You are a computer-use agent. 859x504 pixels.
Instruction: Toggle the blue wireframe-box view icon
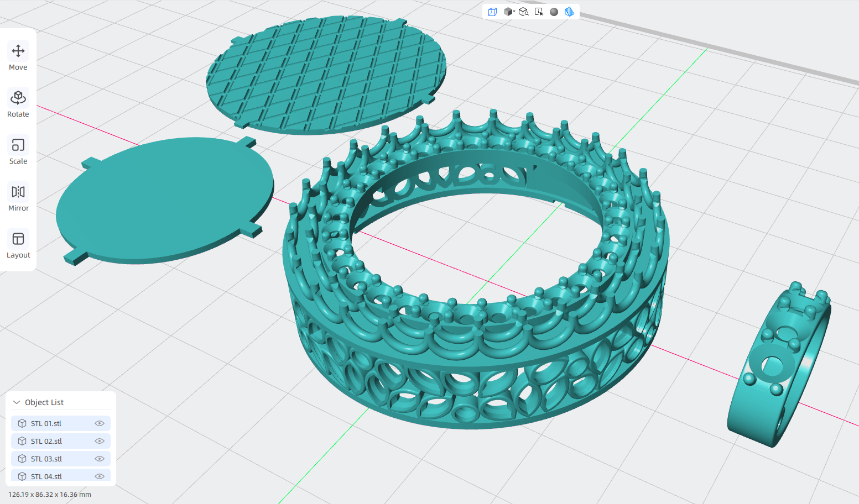click(x=492, y=12)
